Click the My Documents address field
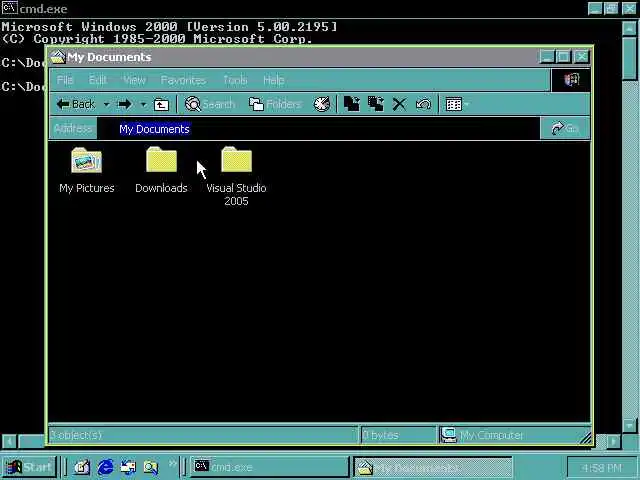This screenshot has width=640, height=480. click(318, 129)
